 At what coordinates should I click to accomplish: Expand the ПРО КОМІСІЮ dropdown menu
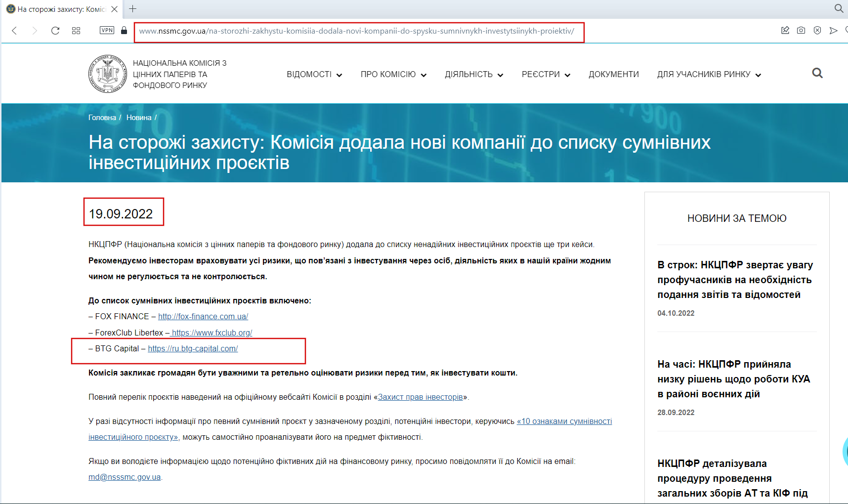pos(393,75)
